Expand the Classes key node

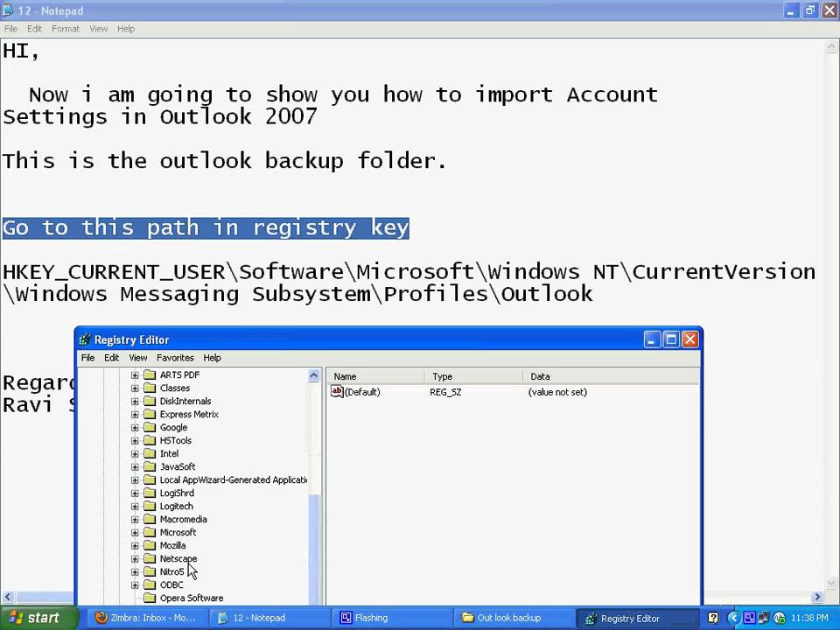pyautogui.click(x=135, y=388)
